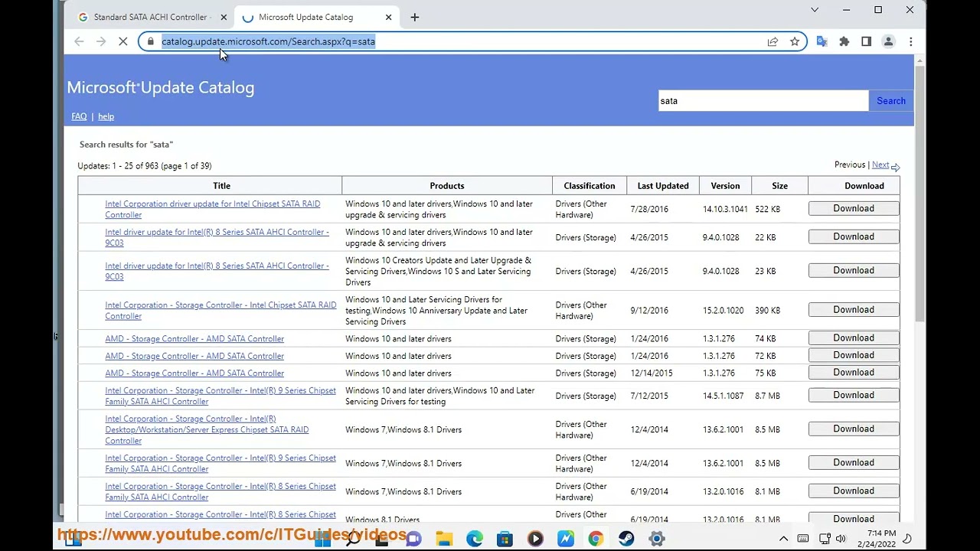Screen dimensions: 980x551
Task: Launch Microsoft Edge from the taskbar
Action: pos(475,539)
